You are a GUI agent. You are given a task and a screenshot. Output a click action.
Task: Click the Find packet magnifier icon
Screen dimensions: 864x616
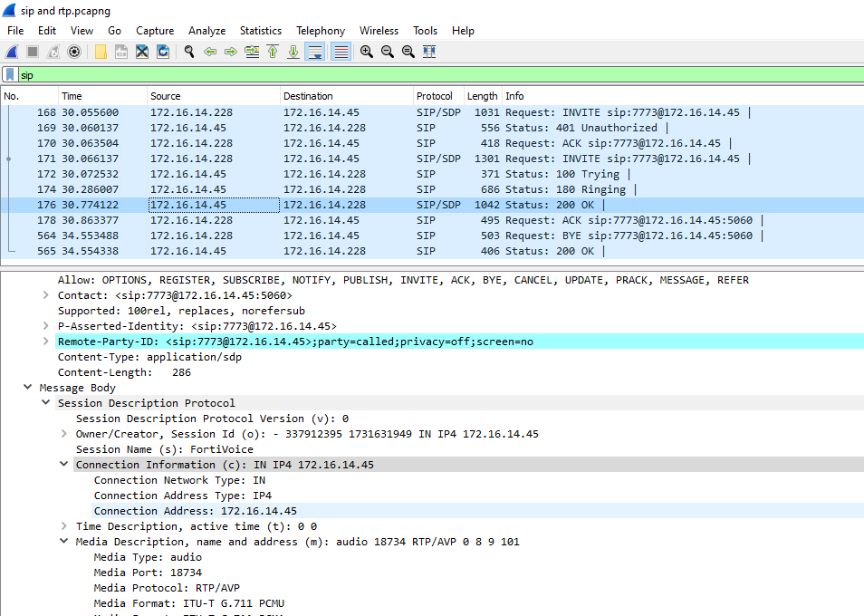pos(189,53)
